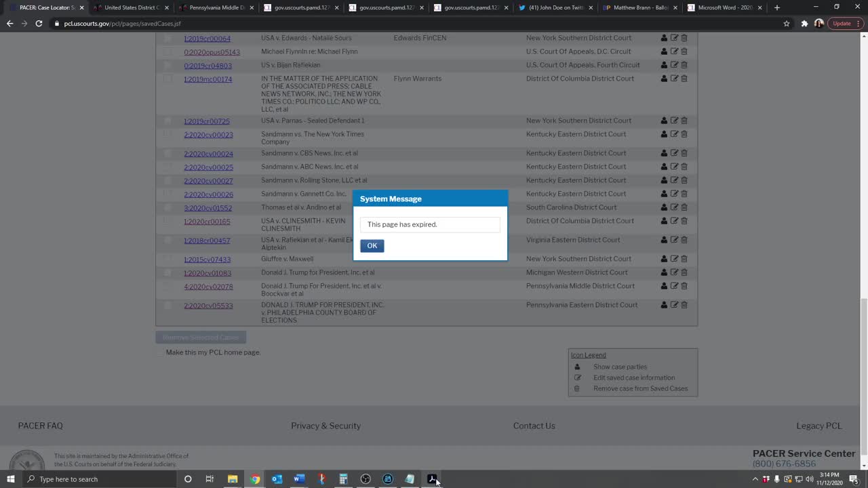Viewport: 868px width, 488px height.
Task: Remove the Associated Press application case
Action: pyautogui.click(x=684, y=79)
